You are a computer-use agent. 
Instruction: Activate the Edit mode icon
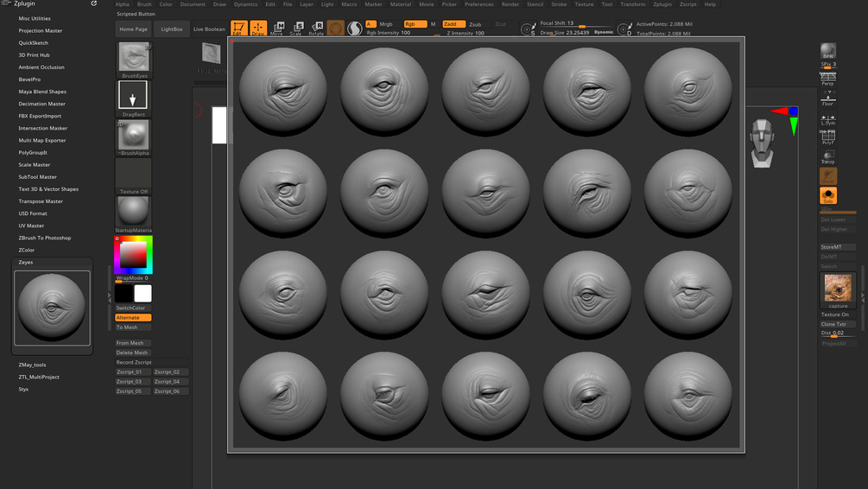239,29
